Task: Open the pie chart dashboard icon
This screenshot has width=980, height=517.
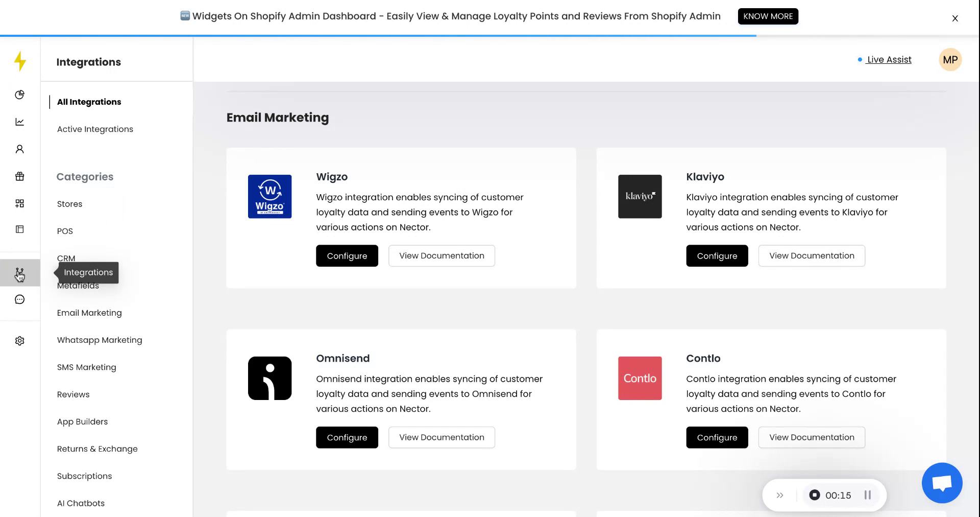Action: [x=20, y=95]
